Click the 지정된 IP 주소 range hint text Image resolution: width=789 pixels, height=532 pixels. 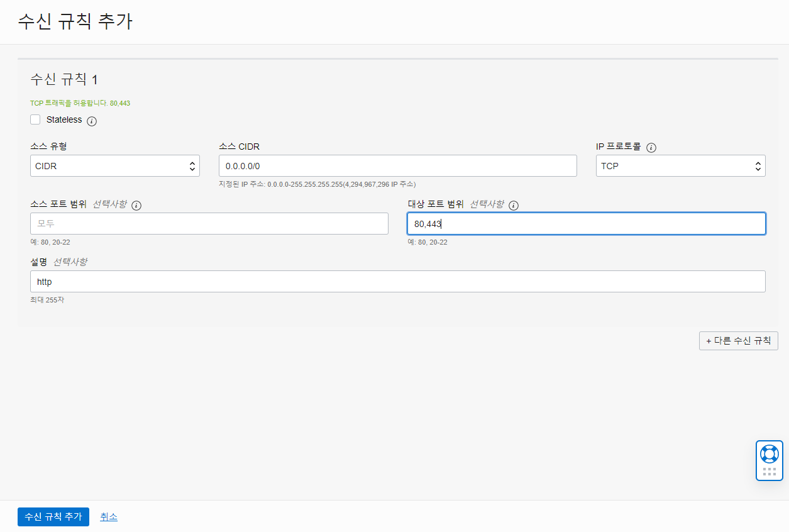point(317,184)
